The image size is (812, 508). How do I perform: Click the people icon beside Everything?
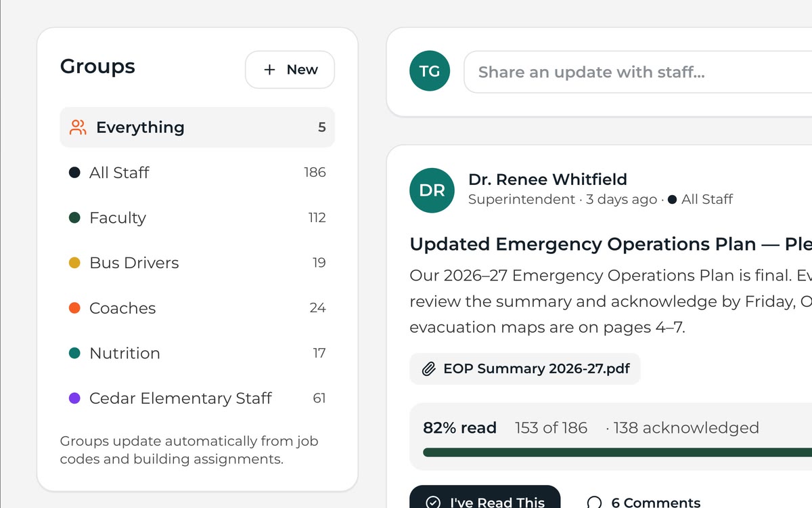pos(78,127)
